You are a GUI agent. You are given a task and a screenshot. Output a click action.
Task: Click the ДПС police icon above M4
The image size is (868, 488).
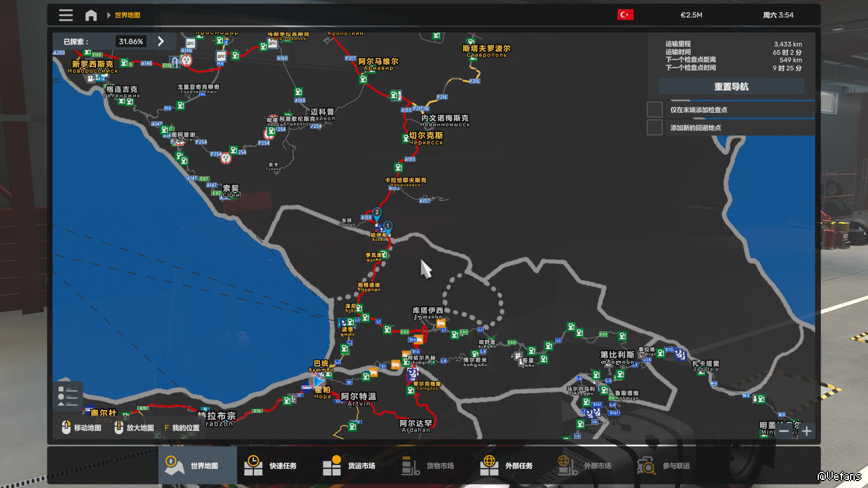pos(221,56)
